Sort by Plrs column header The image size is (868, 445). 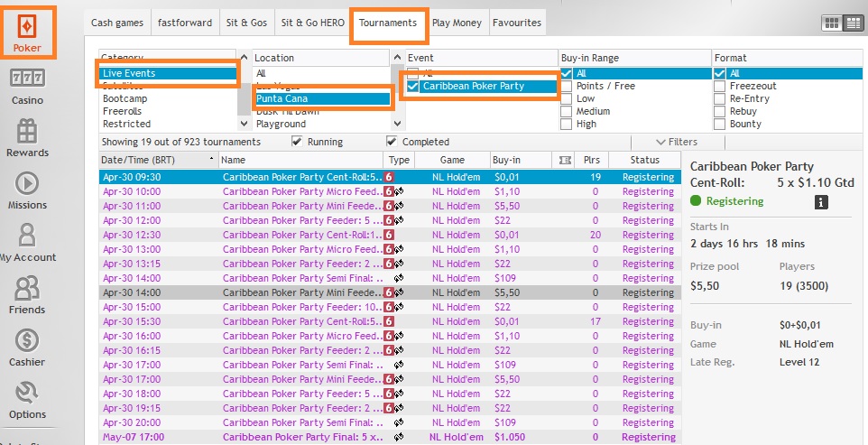pos(591,160)
